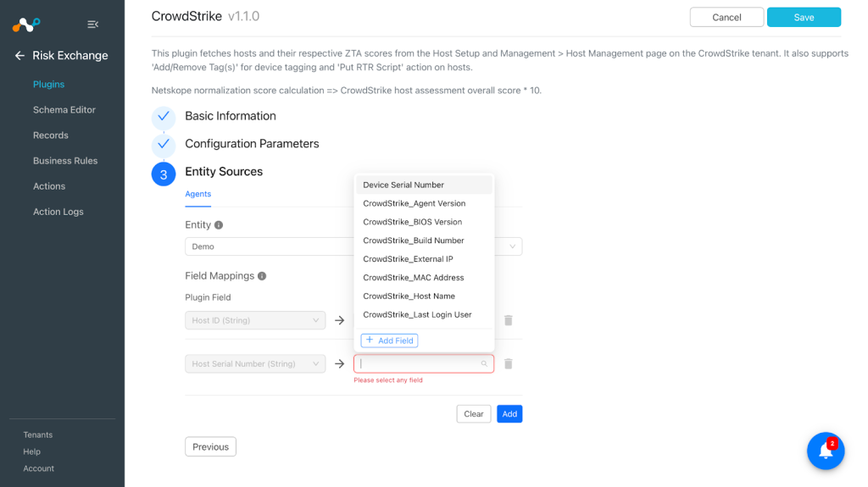Image resolution: width=868 pixels, height=487 pixels.
Task: Pick CrowdStrike_Host Name option
Action: [424, 296]
